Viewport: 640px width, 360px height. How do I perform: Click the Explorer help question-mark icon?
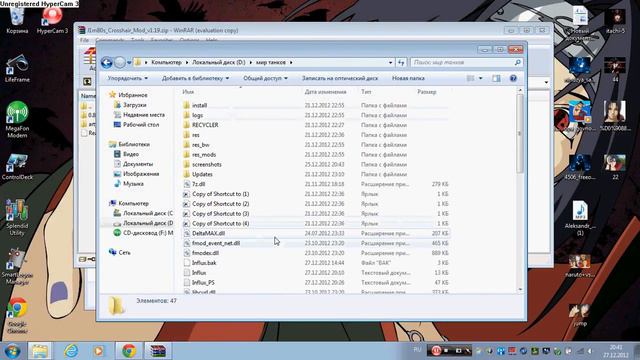(x=513, y=78)
